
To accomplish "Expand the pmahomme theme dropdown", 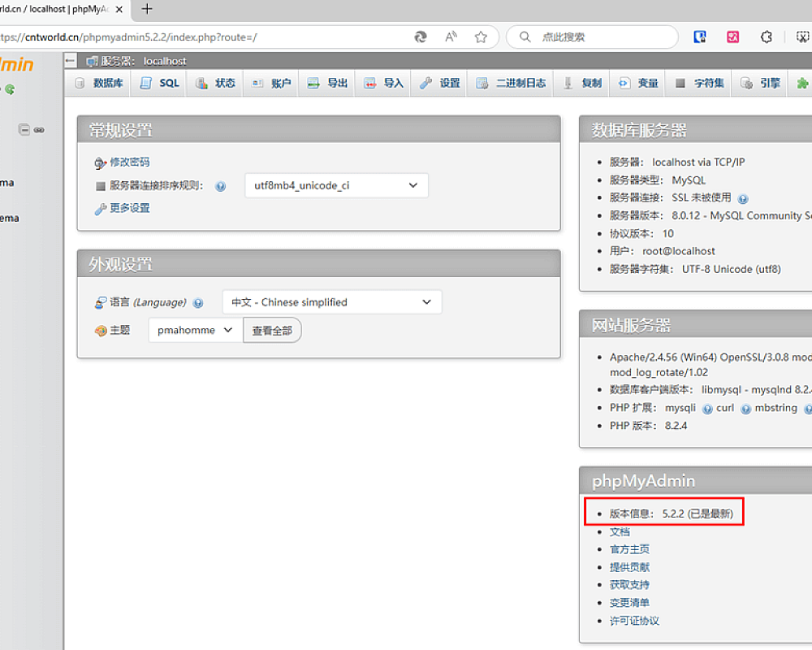I will click(x=195, y=330).
